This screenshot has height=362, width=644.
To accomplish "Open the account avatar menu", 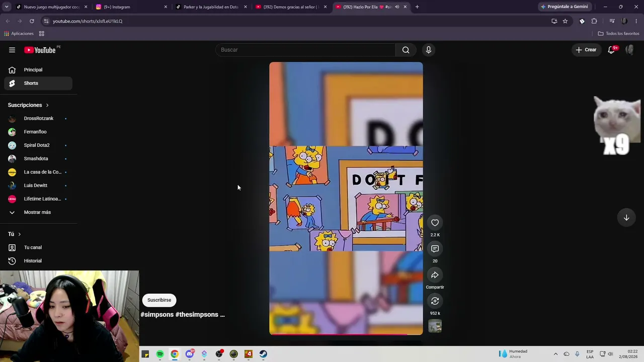I will click(x=629, y=50).
